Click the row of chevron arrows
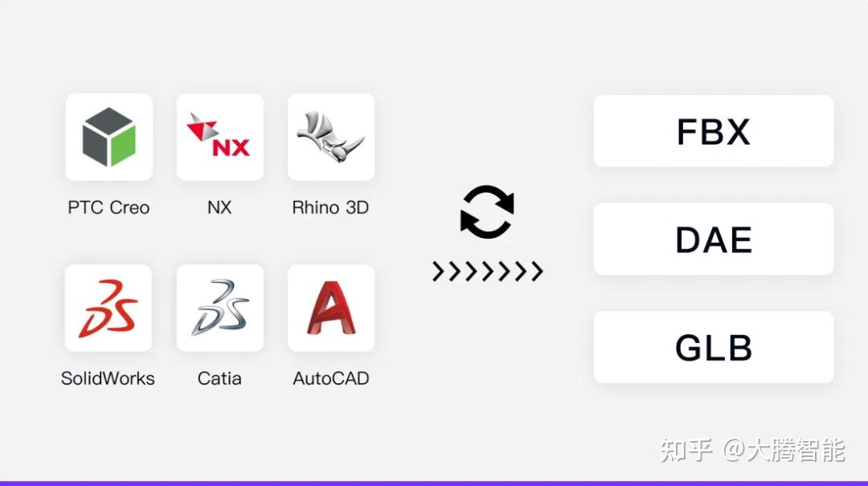 (x=487, y=272)
